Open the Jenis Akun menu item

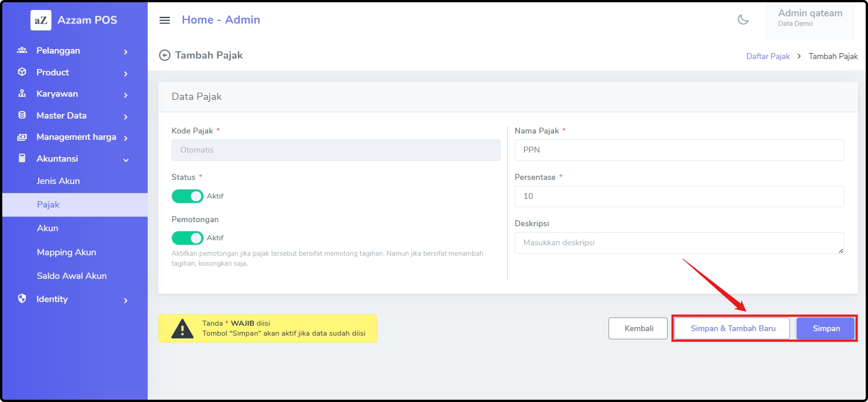58,181
